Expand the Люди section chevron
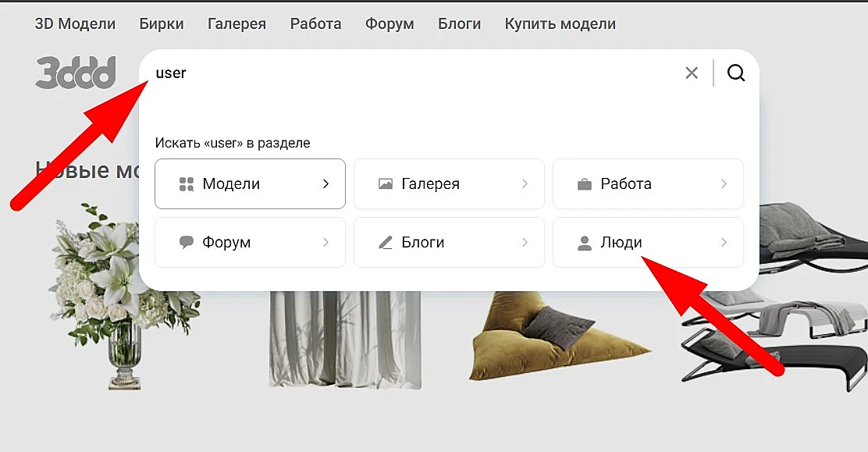 click(x=724, y=242)
